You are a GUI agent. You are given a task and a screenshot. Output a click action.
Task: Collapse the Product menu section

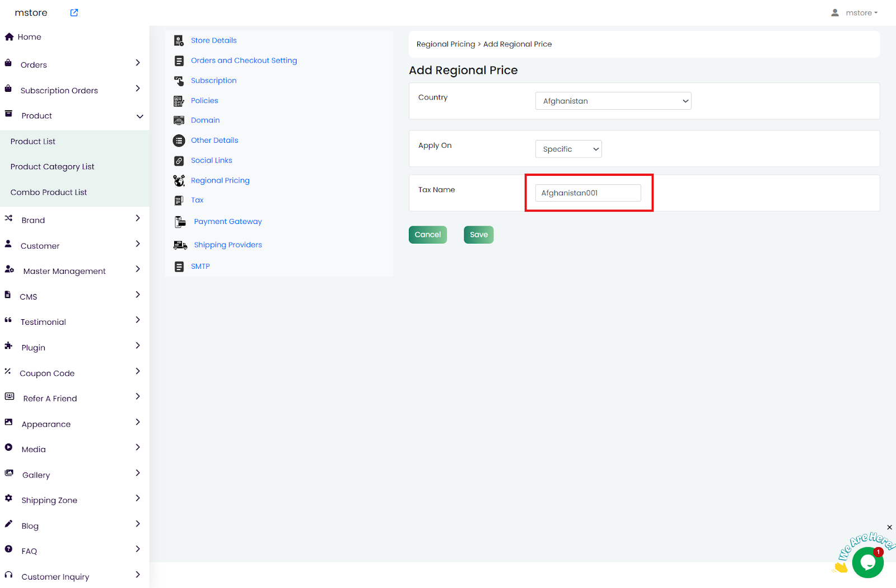pos(139,116)
